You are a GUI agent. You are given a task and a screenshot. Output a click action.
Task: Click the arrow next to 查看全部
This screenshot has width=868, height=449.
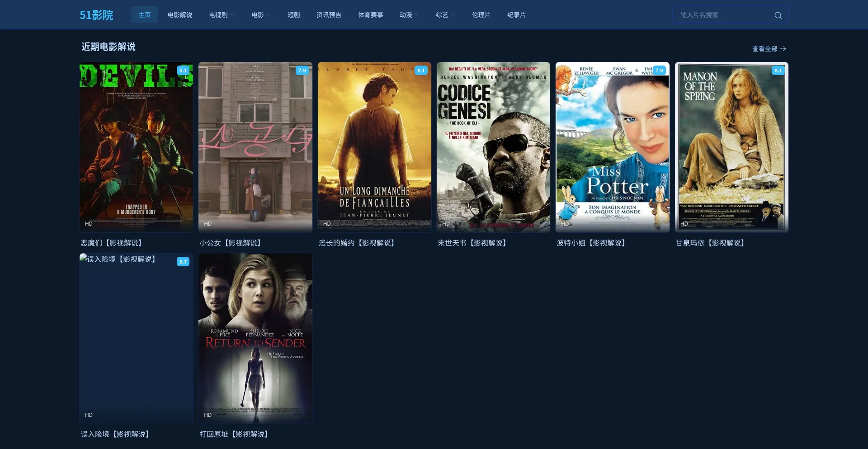pos(783,48)
